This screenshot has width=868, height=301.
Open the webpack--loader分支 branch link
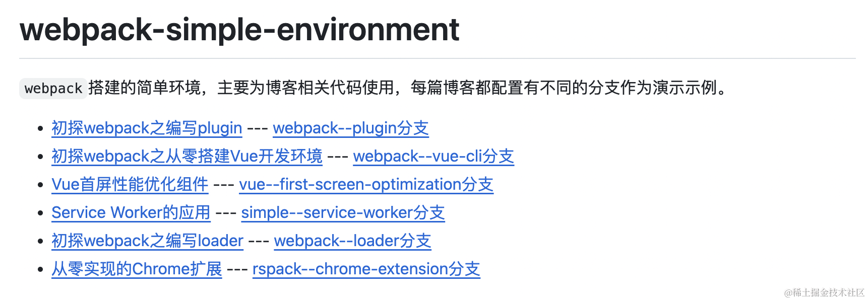coord(353,241)
